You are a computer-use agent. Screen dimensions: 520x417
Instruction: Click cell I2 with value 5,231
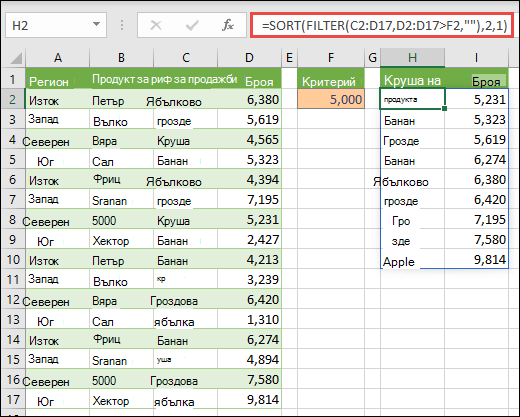[476, 99]
